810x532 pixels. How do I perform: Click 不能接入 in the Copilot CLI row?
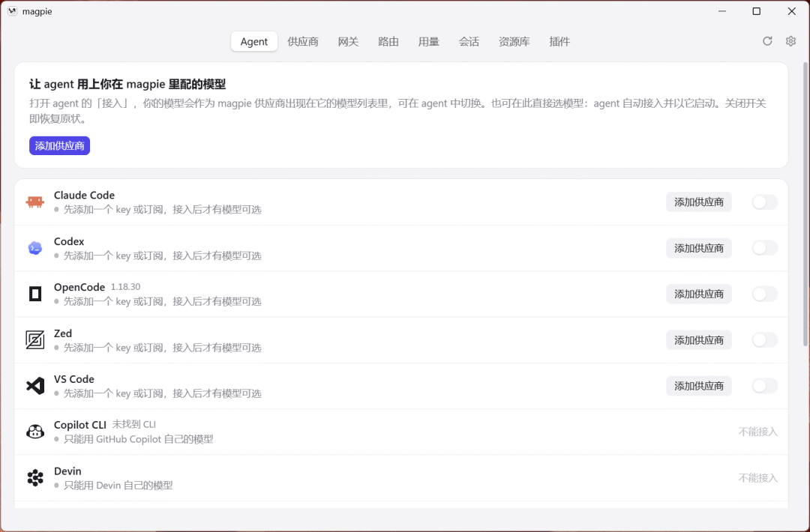[x=757, y=432]
